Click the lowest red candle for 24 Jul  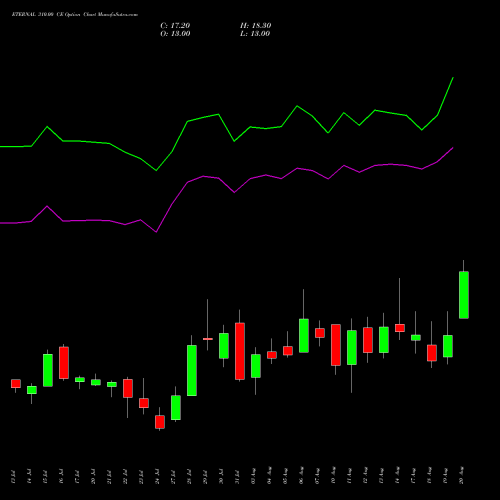pyautogui.click(x=160, y=422)
